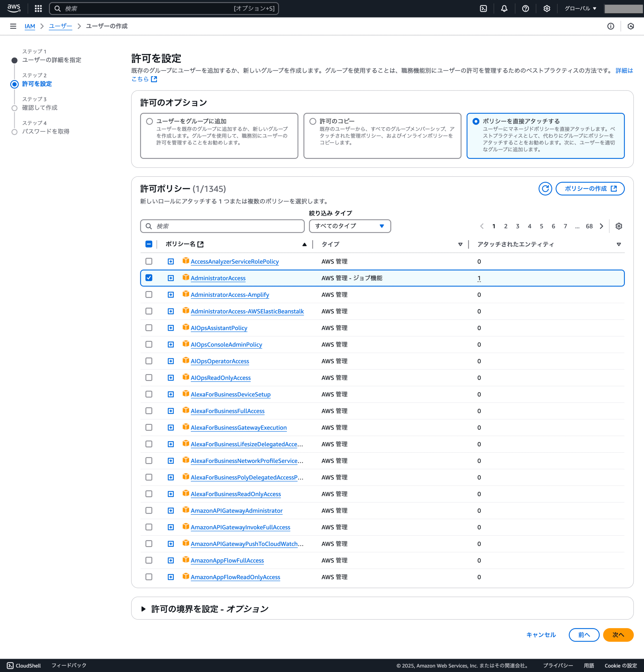Viewport: 644px width, 672px height.
Task: Open フィードバック in the footer
Action: pos(69,665)
